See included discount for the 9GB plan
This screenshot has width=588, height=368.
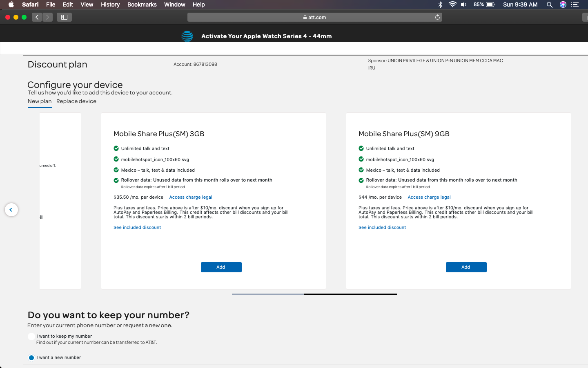point(382,227)
